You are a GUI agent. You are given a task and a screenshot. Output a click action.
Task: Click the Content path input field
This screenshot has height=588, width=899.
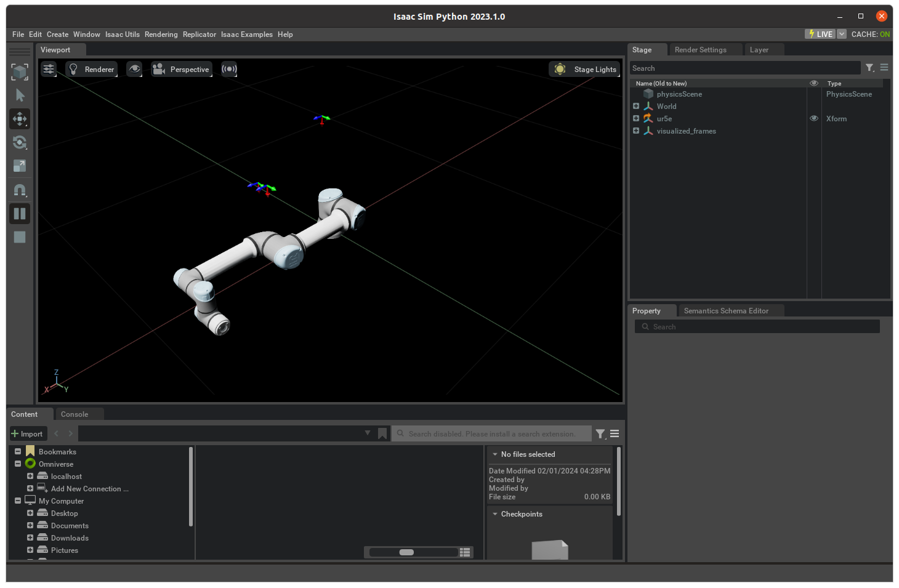(x=220, y=434)
